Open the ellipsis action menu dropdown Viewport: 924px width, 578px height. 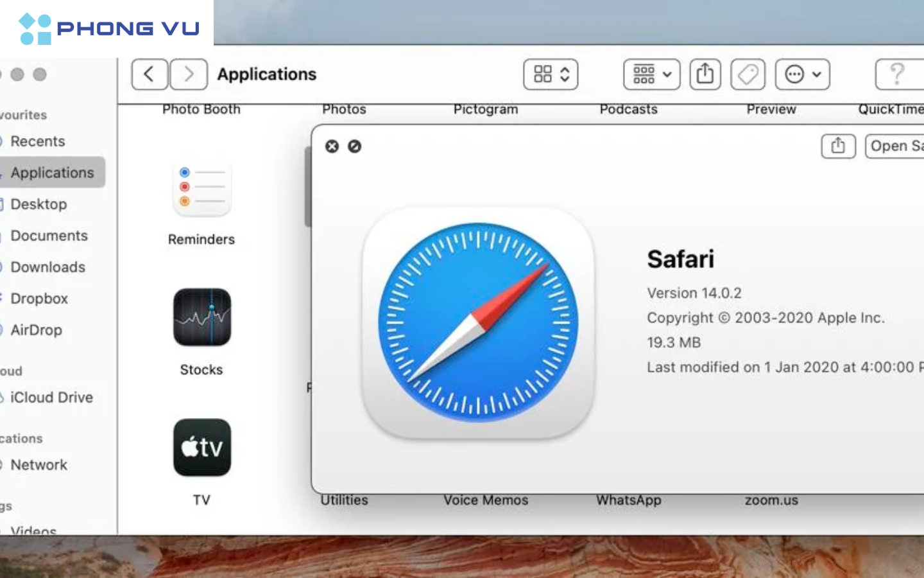803,74
